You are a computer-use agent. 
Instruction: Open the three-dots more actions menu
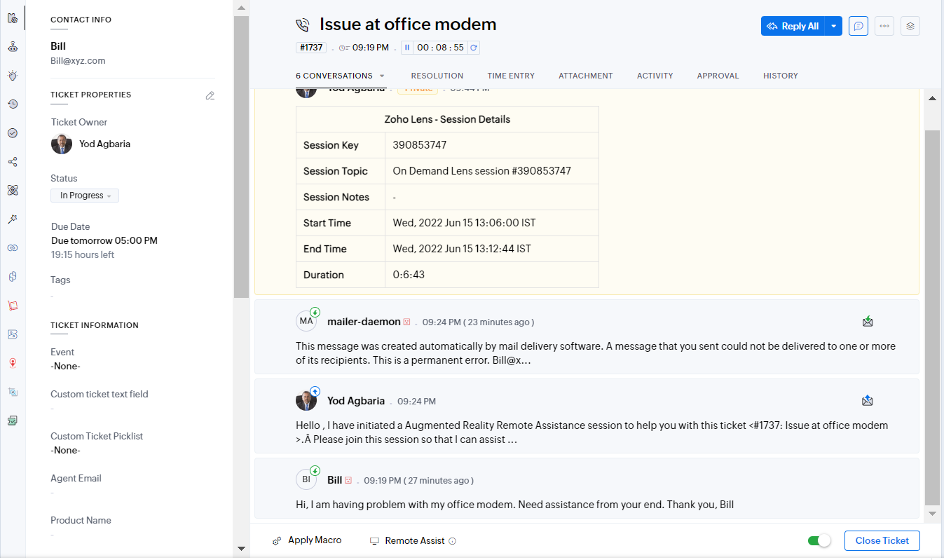click(x=884, y=26)
